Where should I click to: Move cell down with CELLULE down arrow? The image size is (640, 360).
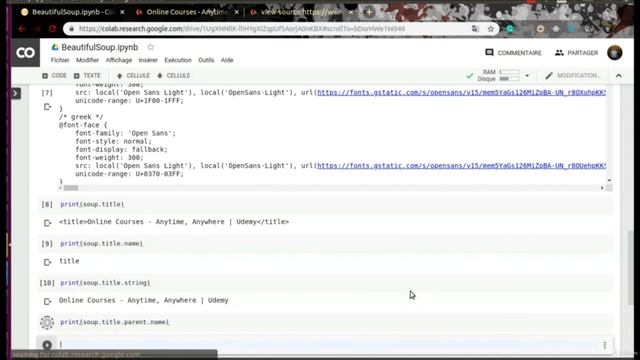[x=173, y=76]
